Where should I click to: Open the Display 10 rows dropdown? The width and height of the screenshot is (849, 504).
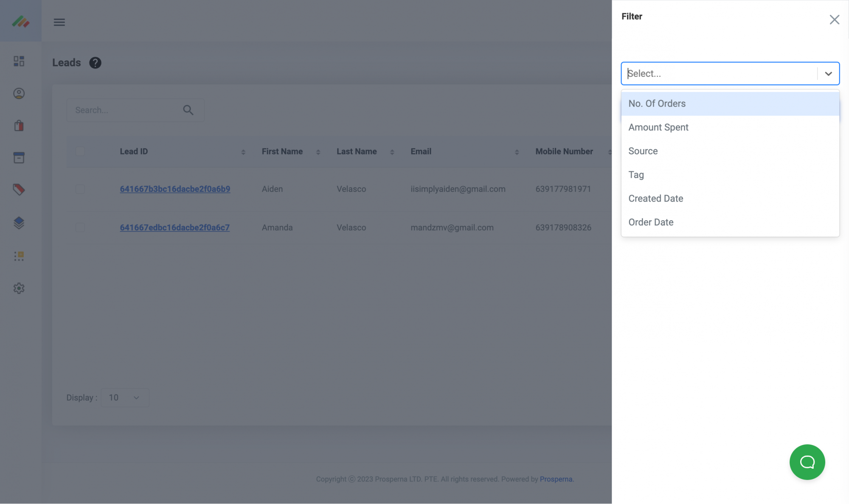pyautogui.click(x=125, y=398)
